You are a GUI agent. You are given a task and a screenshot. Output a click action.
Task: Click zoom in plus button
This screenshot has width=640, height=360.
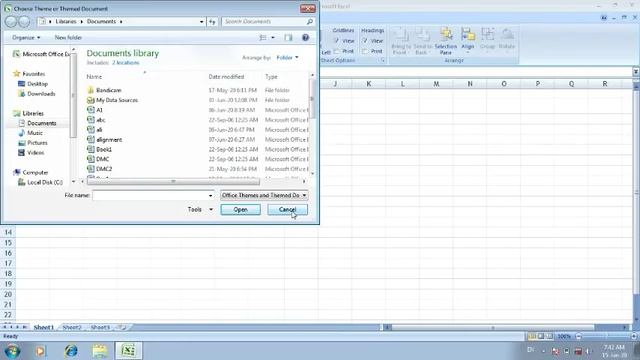click(633, 336)
